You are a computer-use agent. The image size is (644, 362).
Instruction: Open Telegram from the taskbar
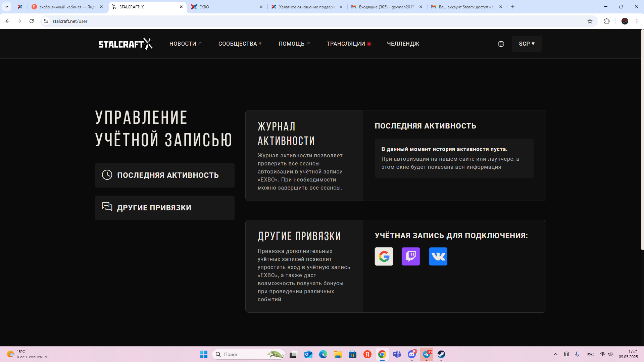427,354
